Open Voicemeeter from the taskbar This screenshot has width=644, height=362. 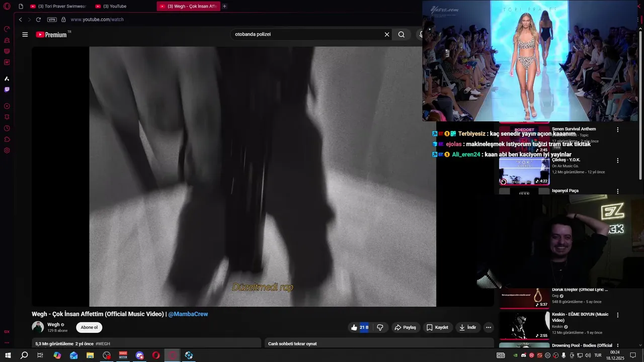tap(123, 355)
